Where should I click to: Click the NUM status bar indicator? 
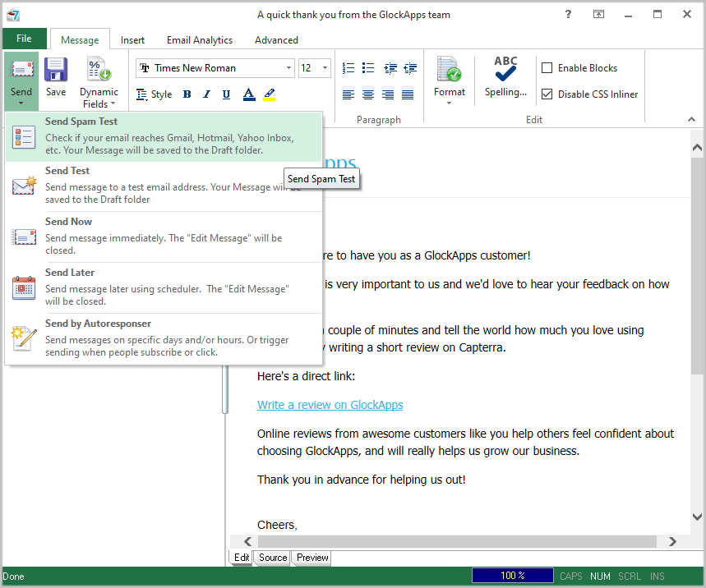[x=600, y=577]
